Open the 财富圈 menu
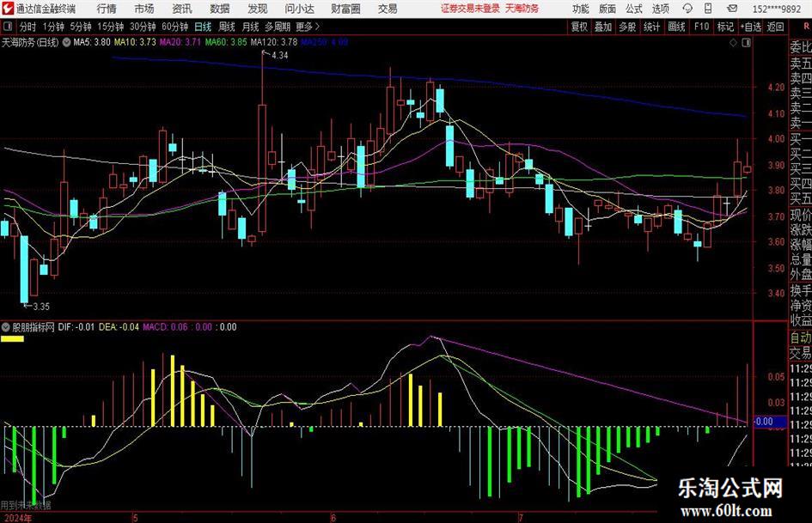The image size is (812, 523). pyautogui.click(x=345, y=9)
